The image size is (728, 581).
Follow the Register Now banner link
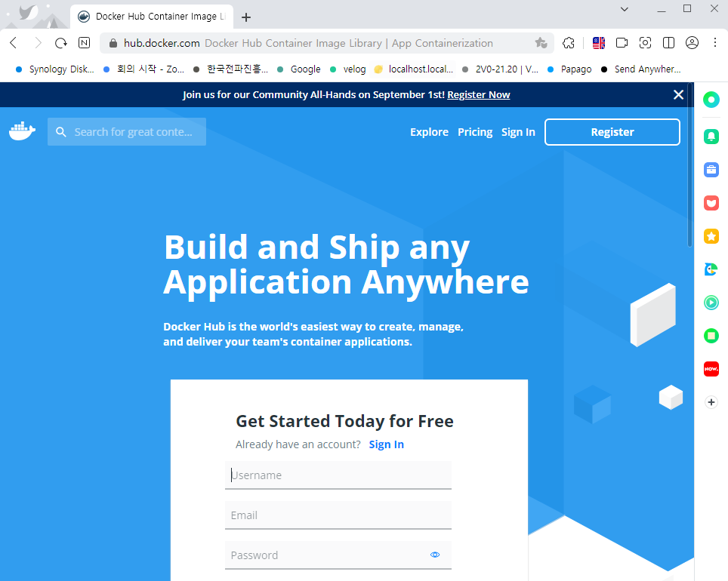(478, 94)
